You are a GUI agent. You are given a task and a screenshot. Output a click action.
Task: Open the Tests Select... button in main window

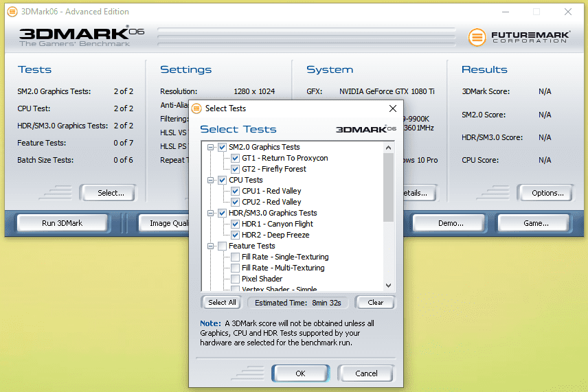tap(109, 193)
